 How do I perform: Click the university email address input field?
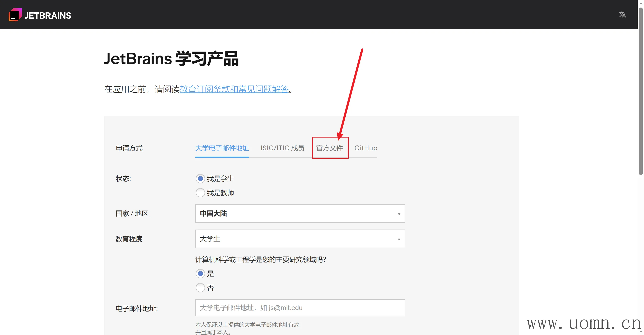(300, 308)
